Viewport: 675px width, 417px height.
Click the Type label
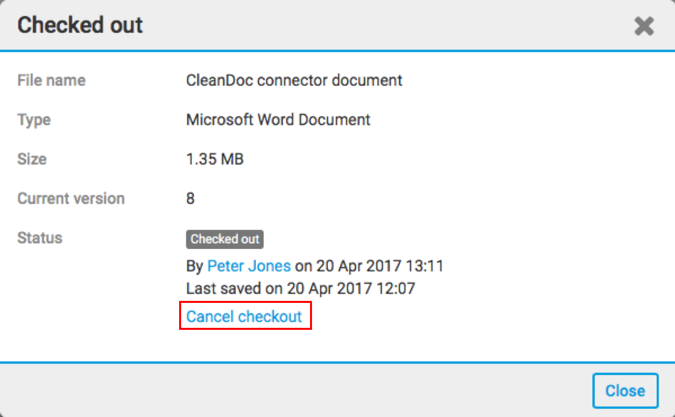pos(34,120)
